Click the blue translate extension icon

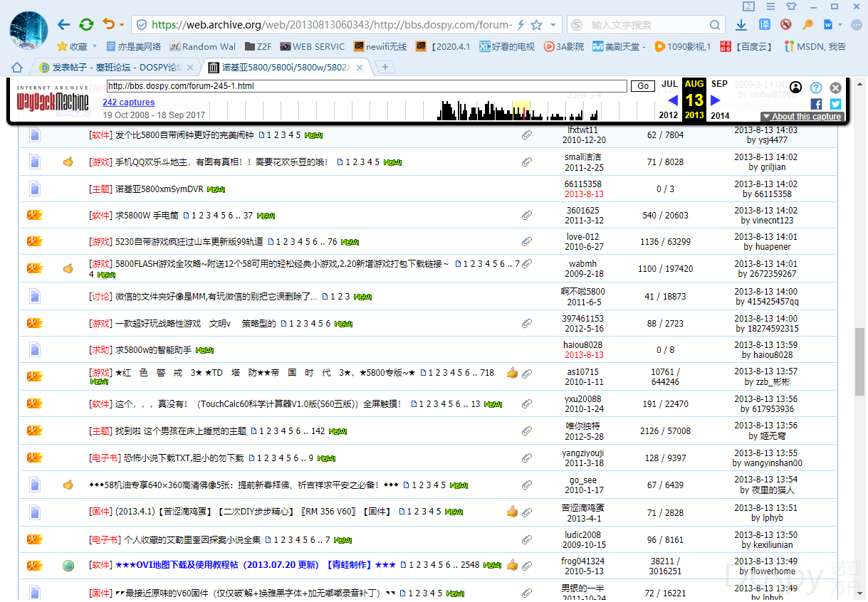click(x=764, y=25)
